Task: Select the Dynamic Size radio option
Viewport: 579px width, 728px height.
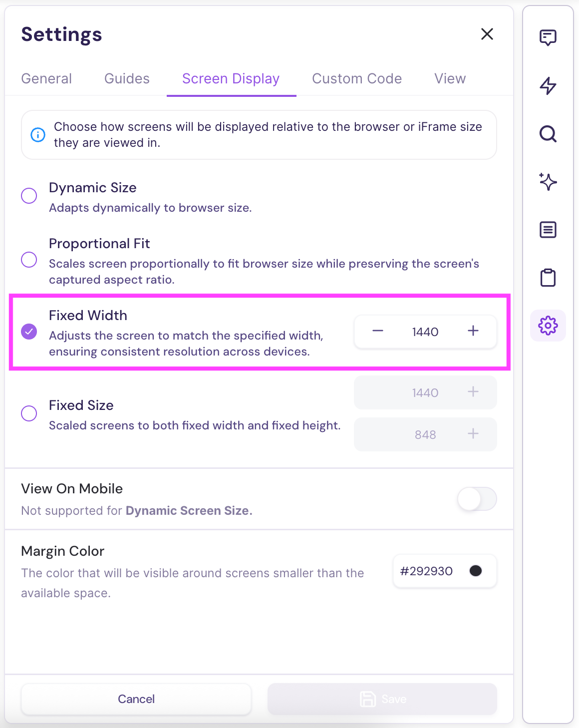Action: click(x=29, y=196)
